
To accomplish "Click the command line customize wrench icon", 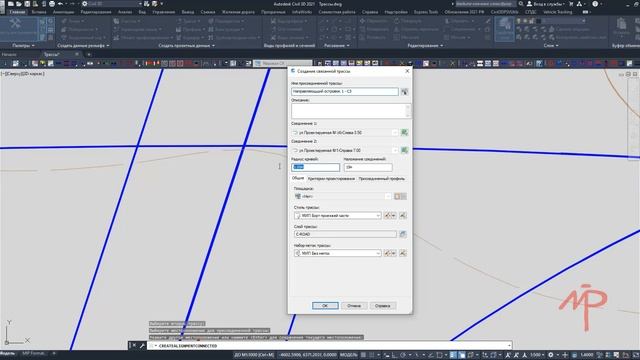I will click(x=142, y=346).
